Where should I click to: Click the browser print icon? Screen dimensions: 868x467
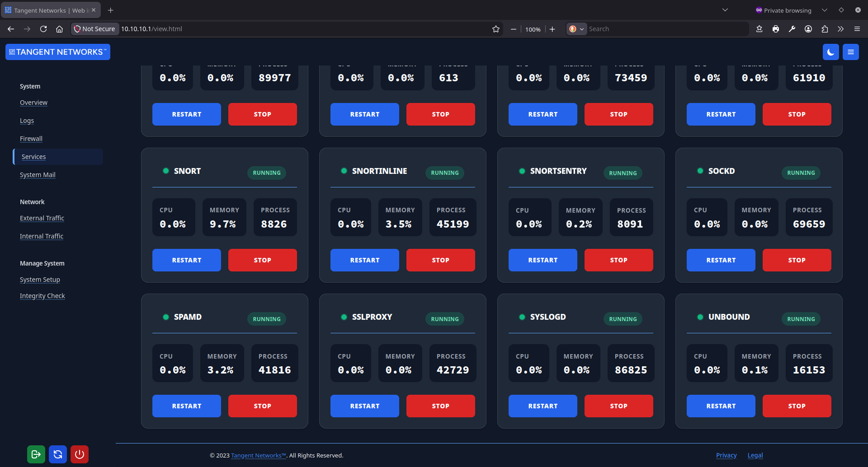point(776,28)
